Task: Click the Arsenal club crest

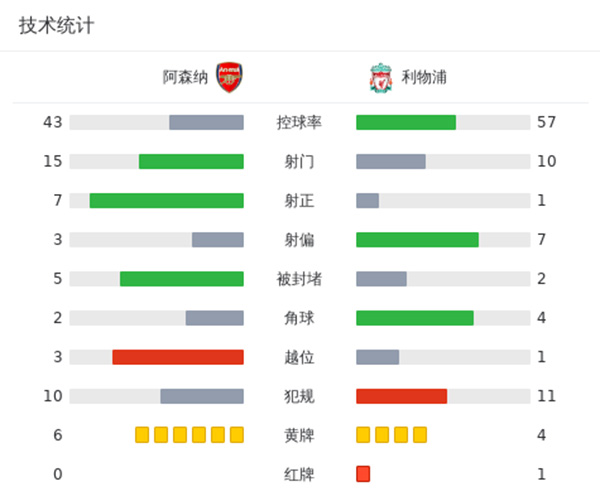Action: [x=230, y=77]
